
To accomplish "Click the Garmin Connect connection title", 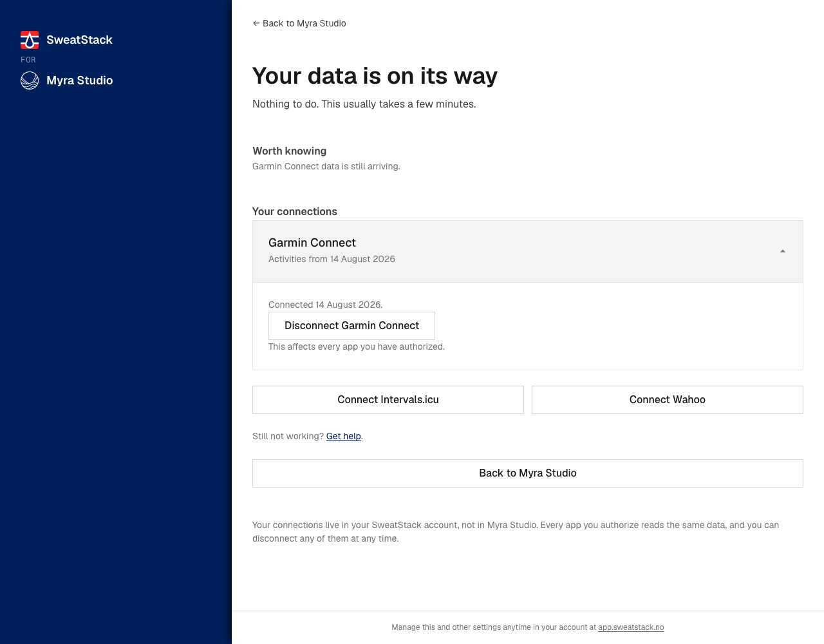I will [x=312, y=243].
